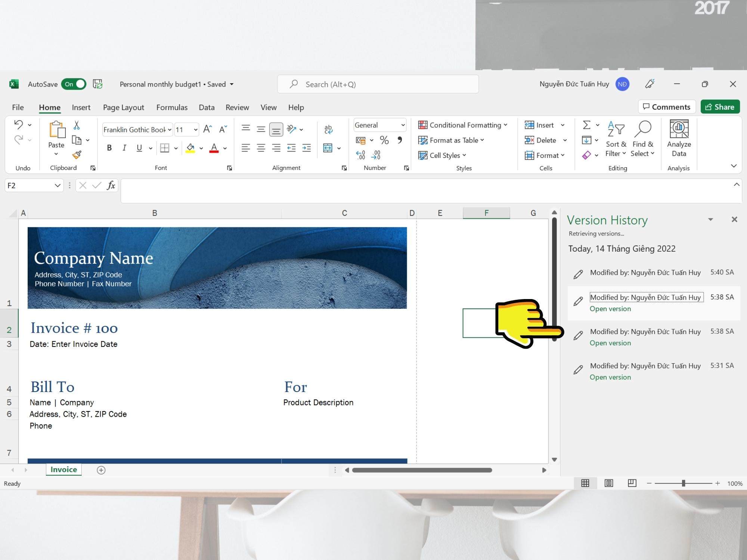This screenshot has width=747, height=560.
Task: Switch to the Insert tab
Action: coord(81,107)
